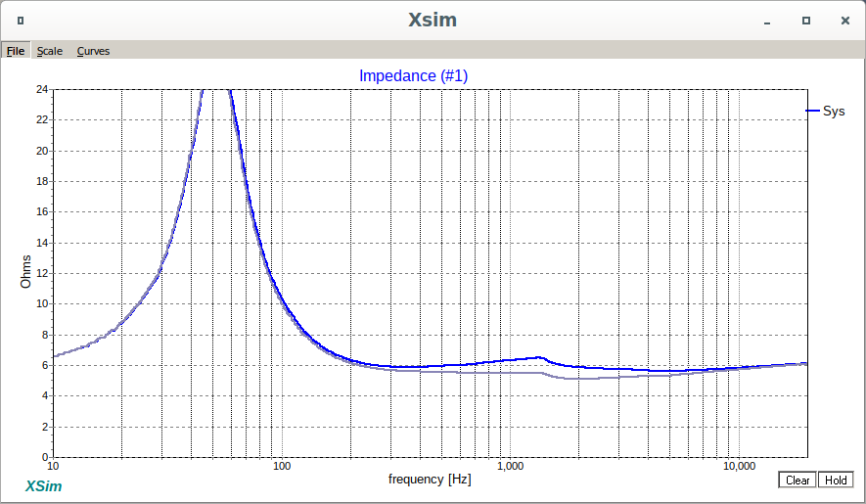
Task: Click the 10,000 frequency tick label
Action: (x=739, y=466)
